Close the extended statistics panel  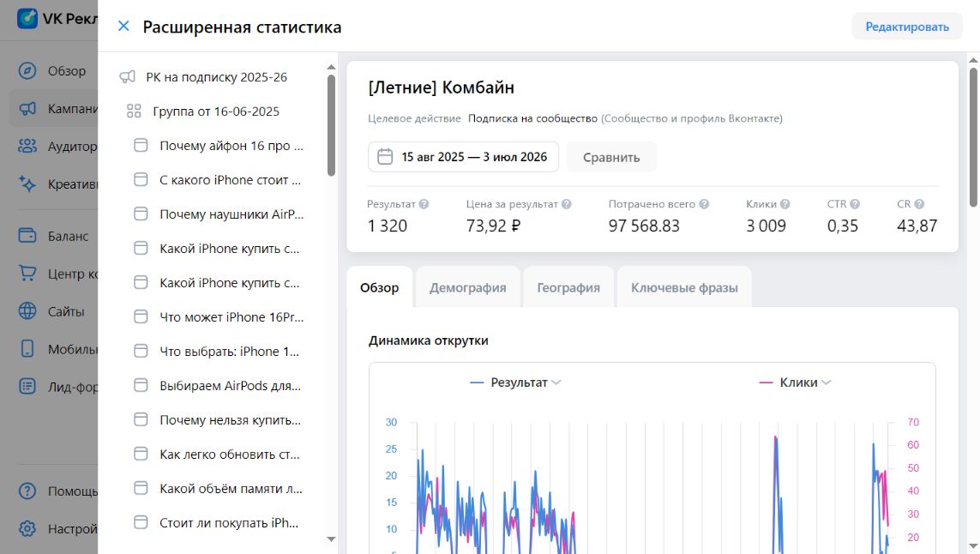[123, 27]
